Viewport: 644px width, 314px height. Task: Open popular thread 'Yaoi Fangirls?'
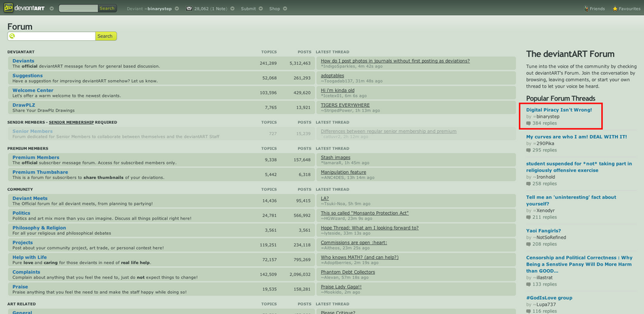[543, 230]
